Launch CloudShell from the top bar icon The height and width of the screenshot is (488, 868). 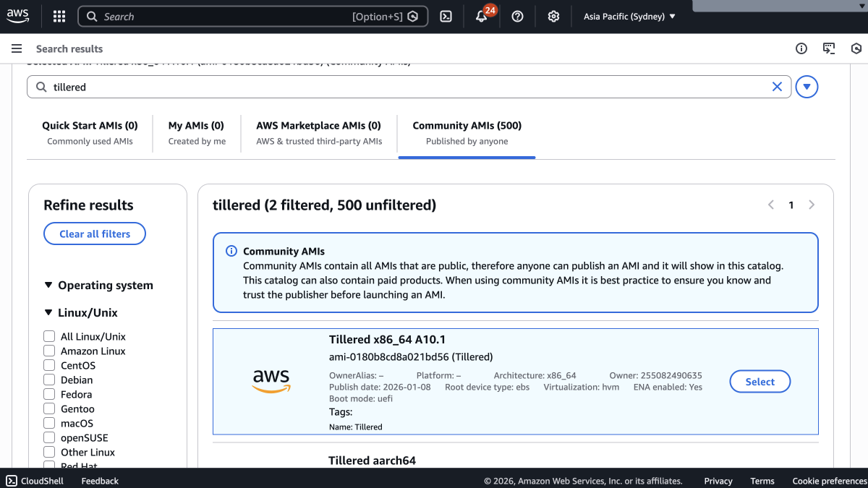pyautogui.click(x=446, y=17)
